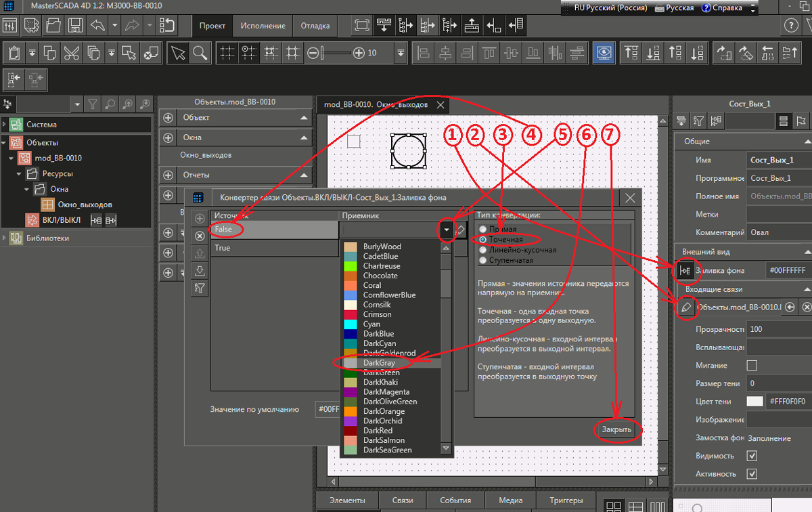
Task: Collapse the mod_BB-0010 tree node
Action: [12, 158]
